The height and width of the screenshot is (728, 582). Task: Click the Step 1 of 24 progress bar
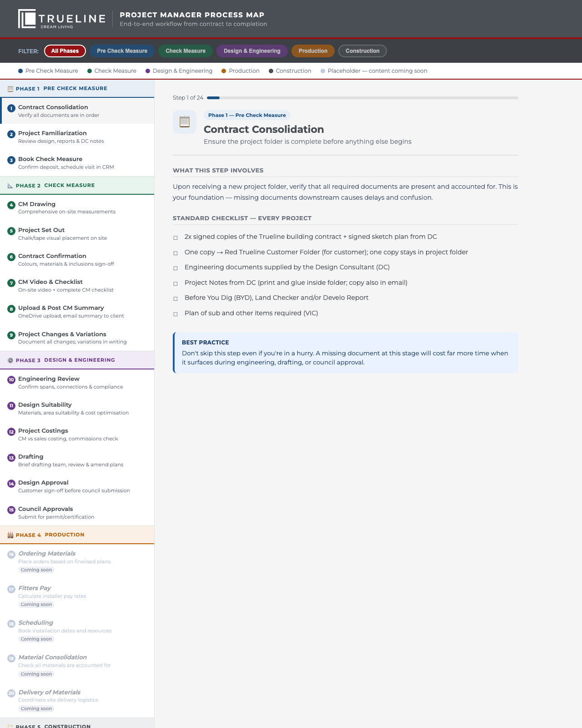click(362, 98)
